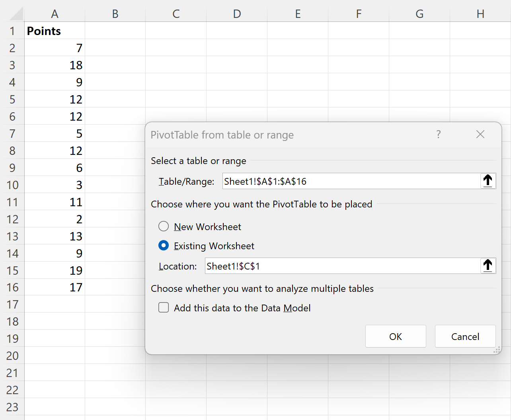The image size is (511, 420).
Task: Confirm the PivotTable with OK
Action: click(396, 336)
